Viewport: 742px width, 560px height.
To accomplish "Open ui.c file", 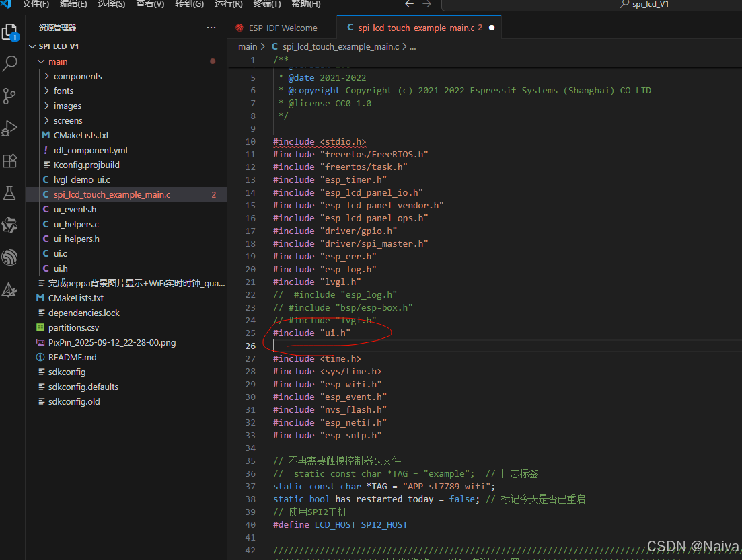I will pyautogui.click(x=60, y=253).
